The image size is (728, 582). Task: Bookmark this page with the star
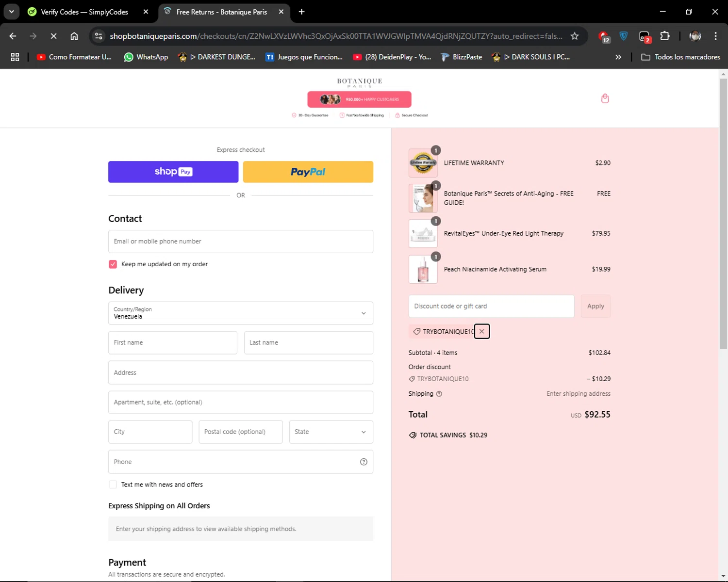pyautogui.click(x=575, y=36)
